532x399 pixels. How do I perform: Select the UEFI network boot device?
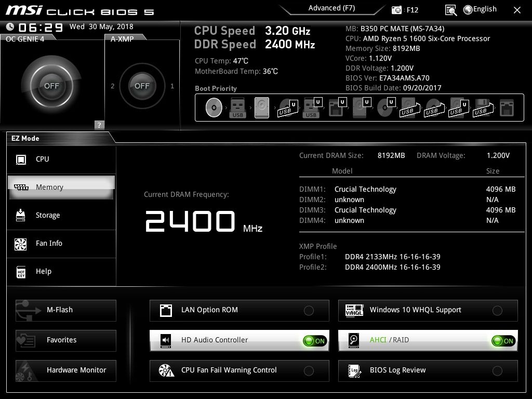338,108
